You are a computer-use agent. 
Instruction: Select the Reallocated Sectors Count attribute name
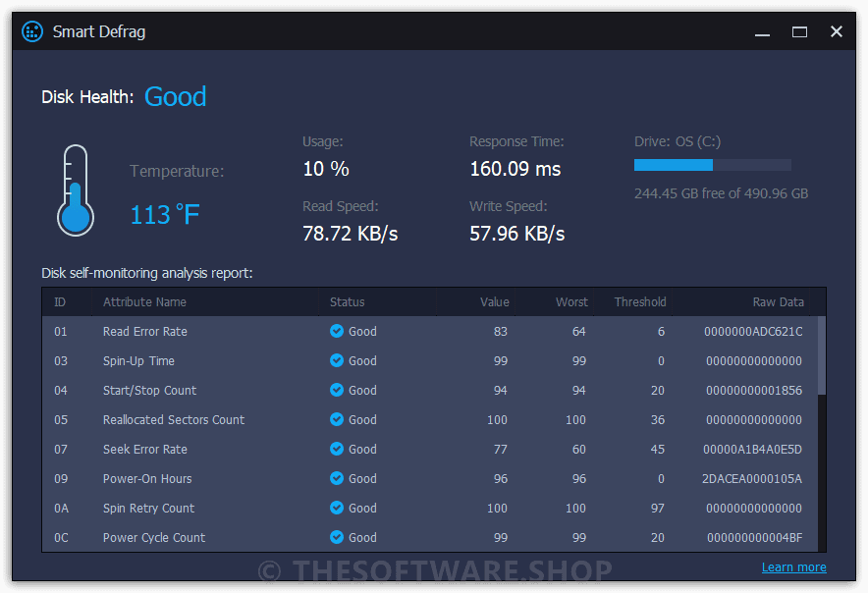pyautogui.click(x=173, y=419)
